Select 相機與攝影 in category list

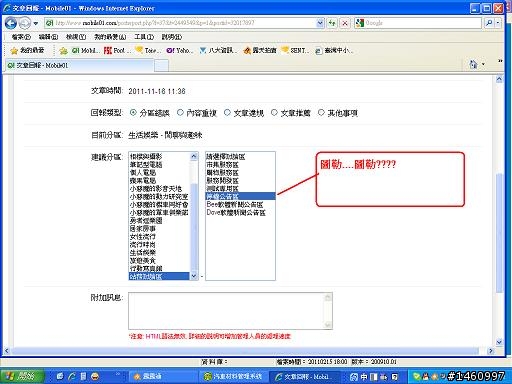159,156
